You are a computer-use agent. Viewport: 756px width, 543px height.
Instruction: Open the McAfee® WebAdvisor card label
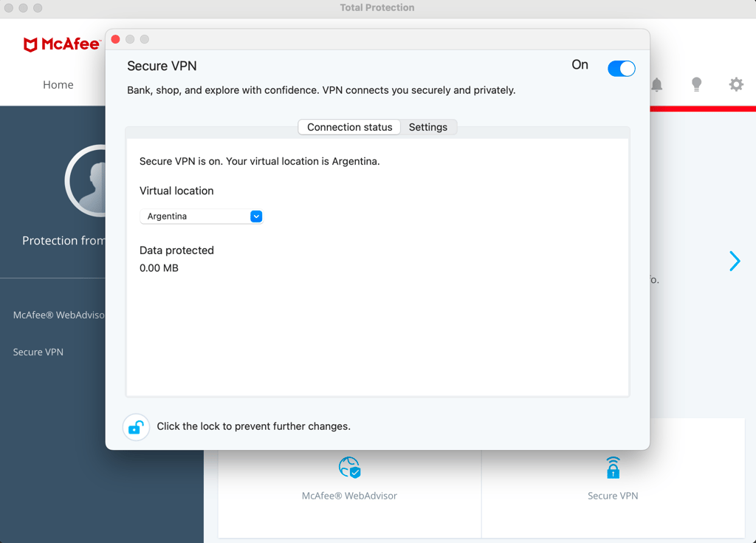tap(349, 496)
